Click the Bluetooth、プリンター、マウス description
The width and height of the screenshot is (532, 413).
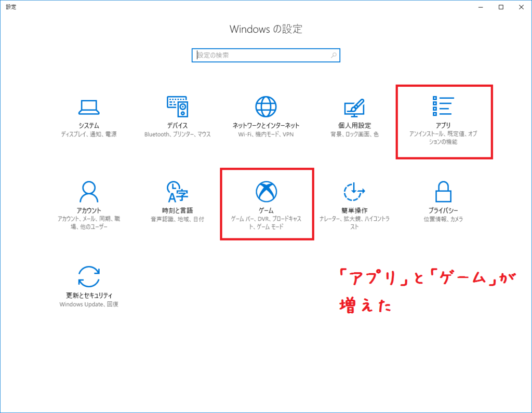178,135
